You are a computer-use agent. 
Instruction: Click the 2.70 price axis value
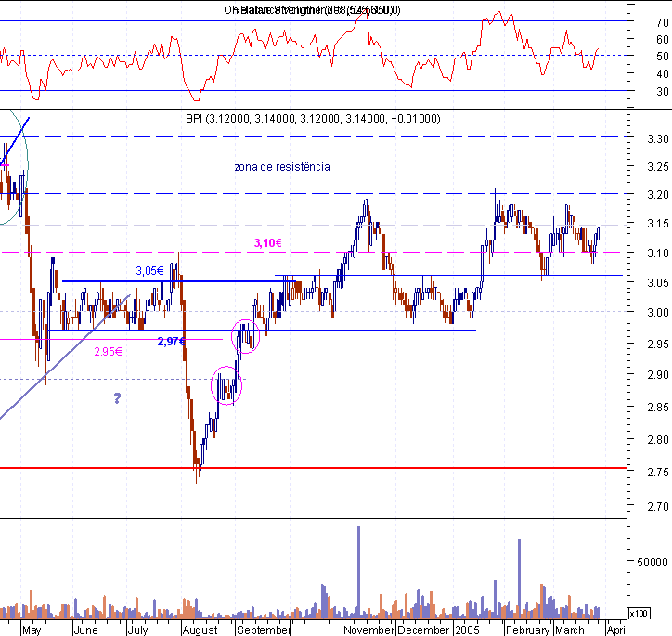pos(658,507)
